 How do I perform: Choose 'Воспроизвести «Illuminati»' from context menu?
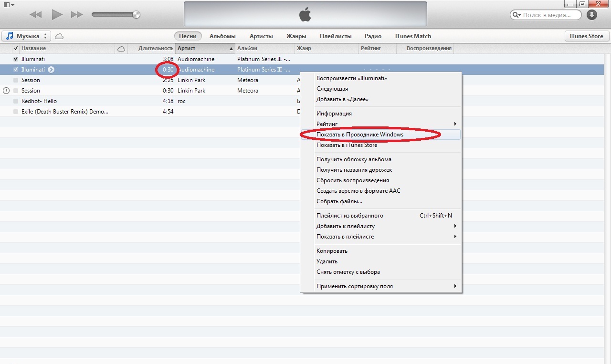380,78
